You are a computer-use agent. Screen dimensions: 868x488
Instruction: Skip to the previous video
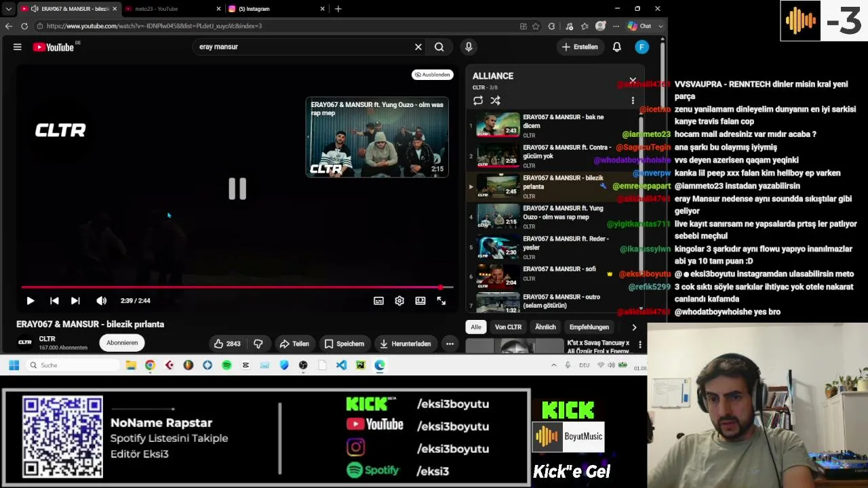point(54,301)
